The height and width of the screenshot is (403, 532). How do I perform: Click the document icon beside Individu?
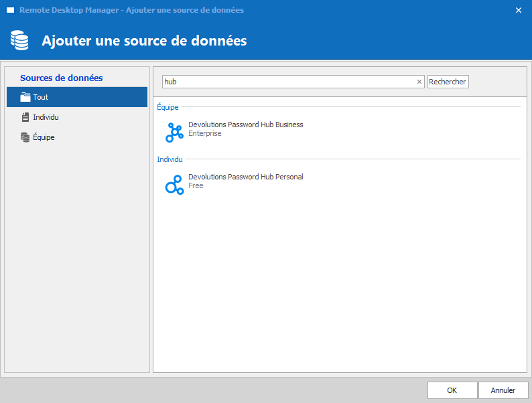pyautogui.click(x=25, y=117)
